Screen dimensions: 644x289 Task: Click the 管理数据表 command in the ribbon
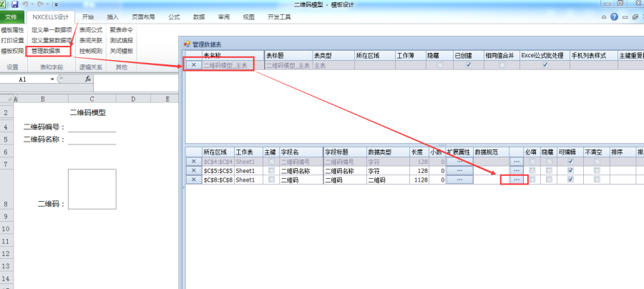click(51, 51)
